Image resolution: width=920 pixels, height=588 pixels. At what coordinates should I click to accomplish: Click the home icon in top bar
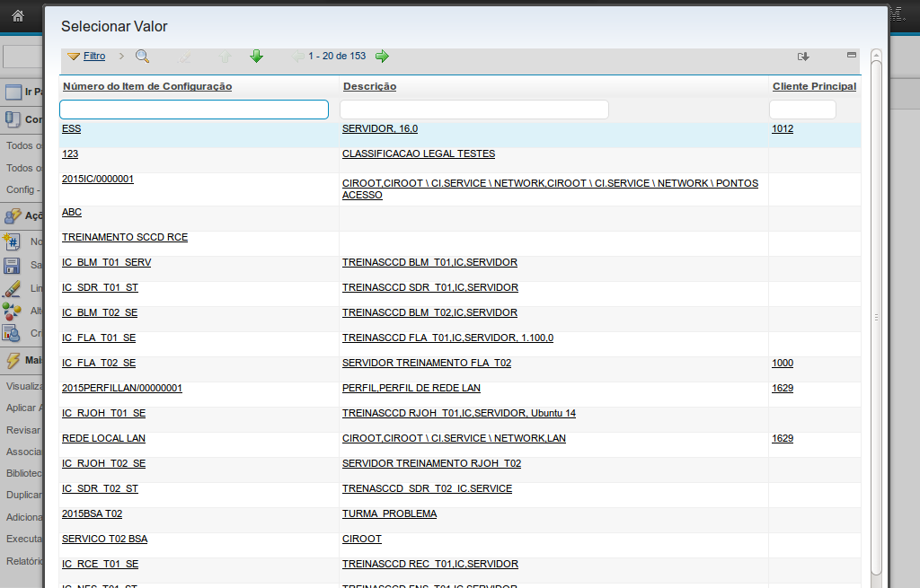pos(18,15)
